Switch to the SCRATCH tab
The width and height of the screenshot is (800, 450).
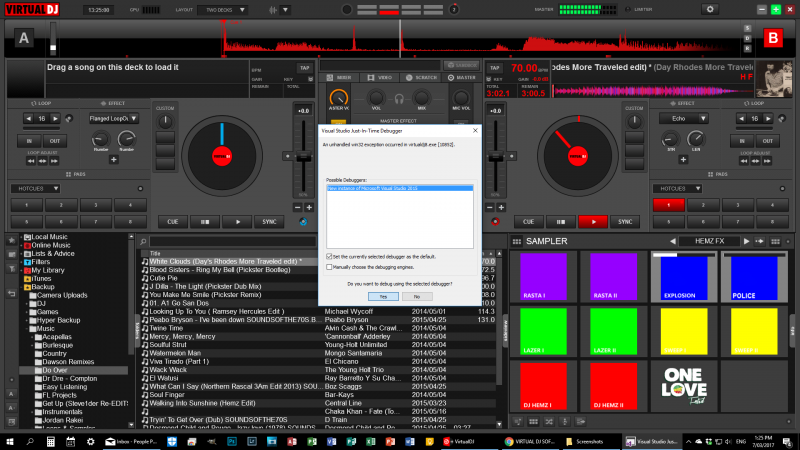pyautogui.click(x=422, y=78)
